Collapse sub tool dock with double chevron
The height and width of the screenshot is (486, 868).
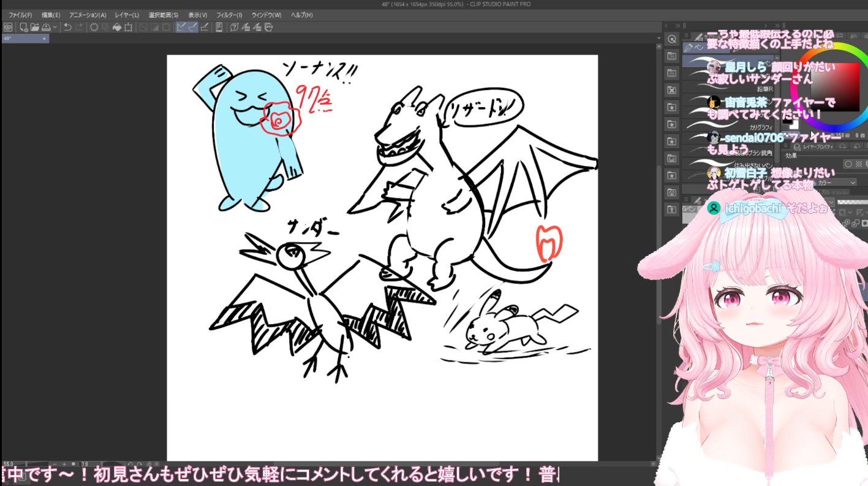[777, 26]
